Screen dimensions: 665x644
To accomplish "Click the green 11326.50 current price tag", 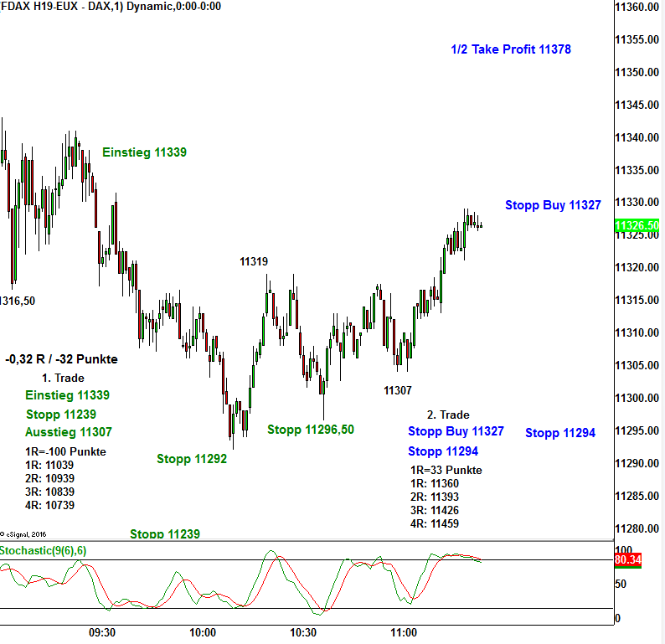I will [x=637, y=226].
